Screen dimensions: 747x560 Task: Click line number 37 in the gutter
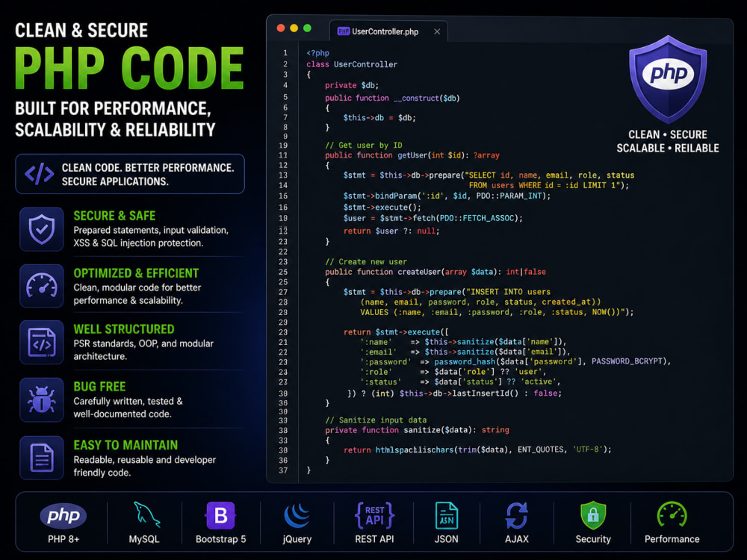point(283,470)
